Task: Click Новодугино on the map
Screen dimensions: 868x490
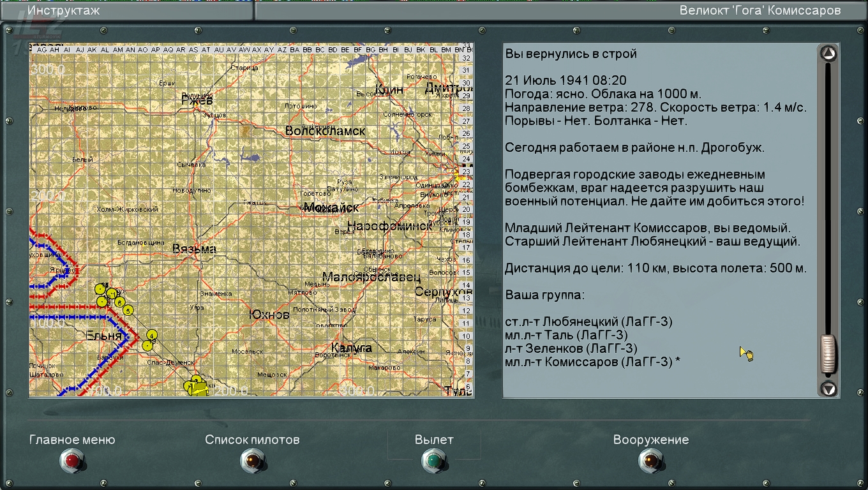Action: point(191,190)
